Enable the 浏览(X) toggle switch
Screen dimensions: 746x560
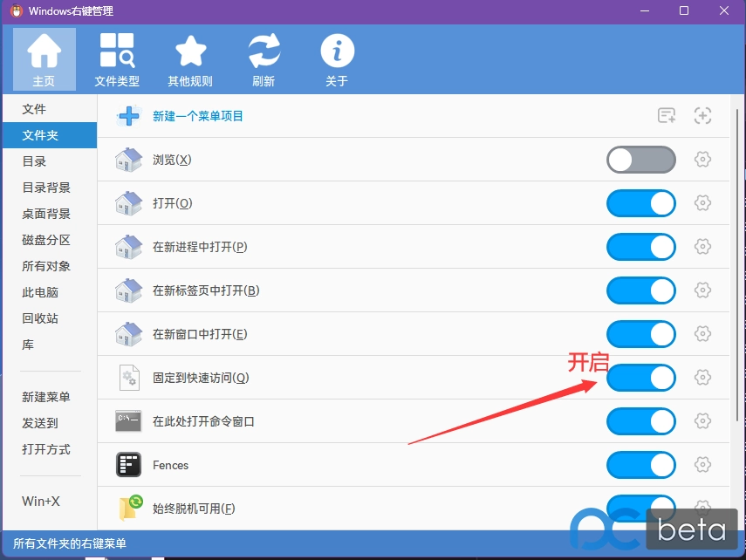tap(640, 160)
